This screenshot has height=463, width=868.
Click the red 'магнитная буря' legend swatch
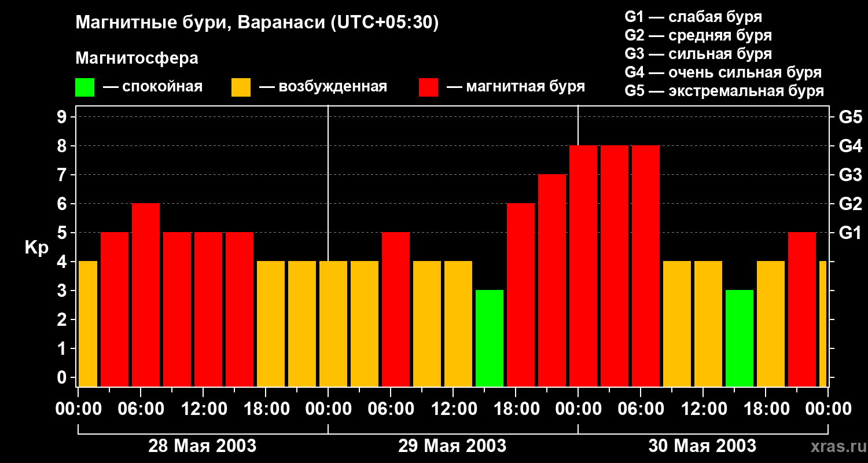coord(428,87)
